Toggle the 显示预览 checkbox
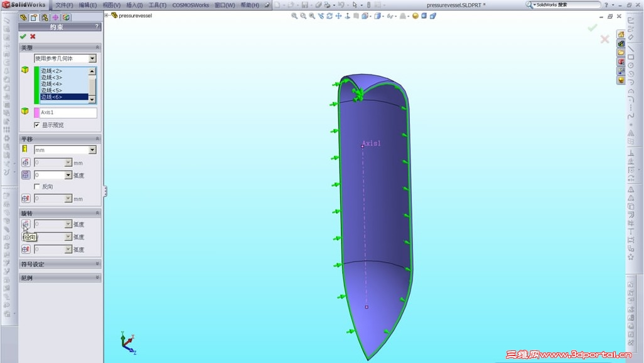Screen dimensions: 644x363 point(36,125)
